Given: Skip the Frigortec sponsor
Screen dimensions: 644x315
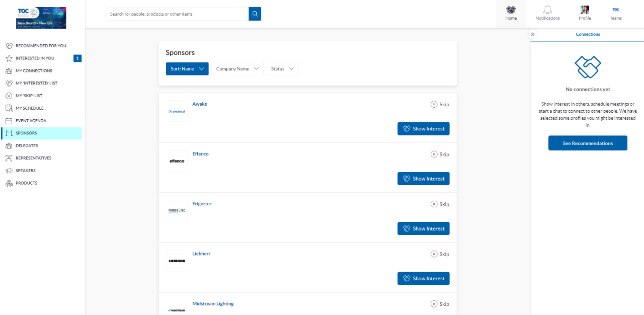Looking at the screenshot, I should (440, 204).
